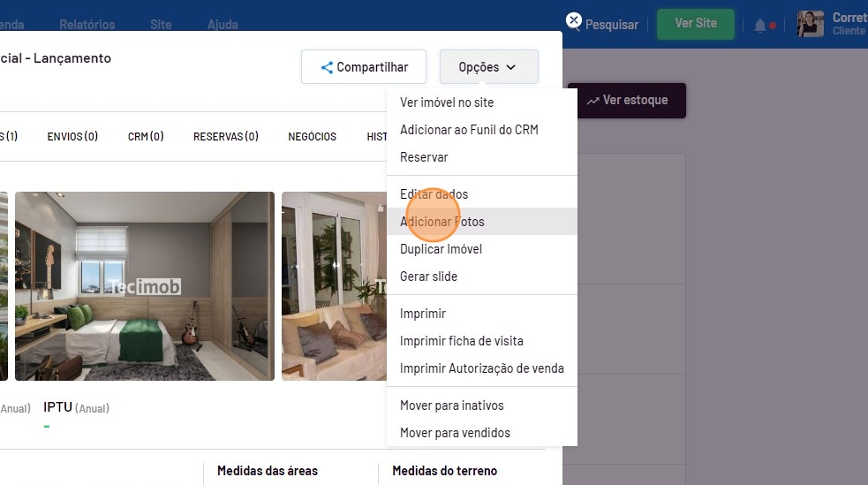Choose Editar dados menu option

click(434, 194)
